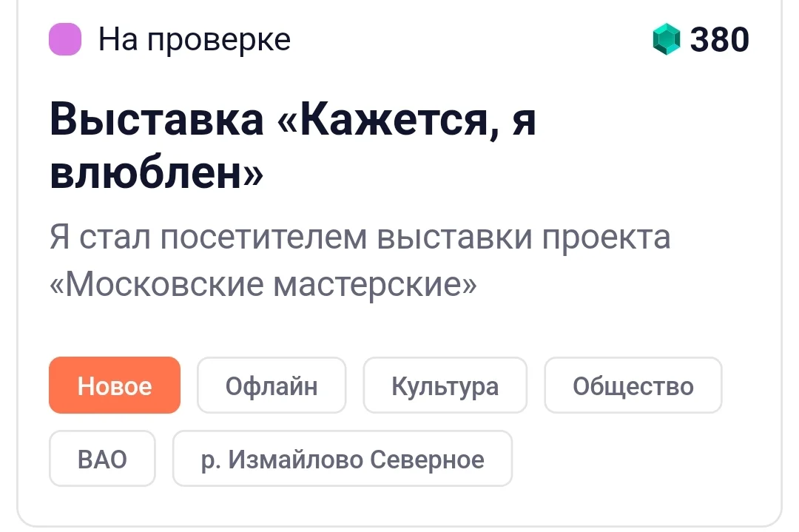This screenshot has width=799, height=532.
Task: Select the «На проверке» status label
Action: 194,39
